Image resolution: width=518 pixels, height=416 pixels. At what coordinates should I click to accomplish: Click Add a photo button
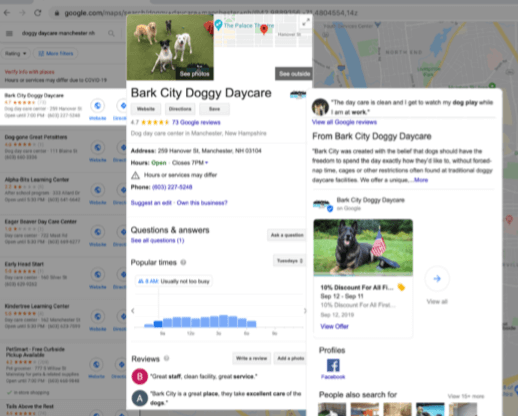[x=290, y=358]
